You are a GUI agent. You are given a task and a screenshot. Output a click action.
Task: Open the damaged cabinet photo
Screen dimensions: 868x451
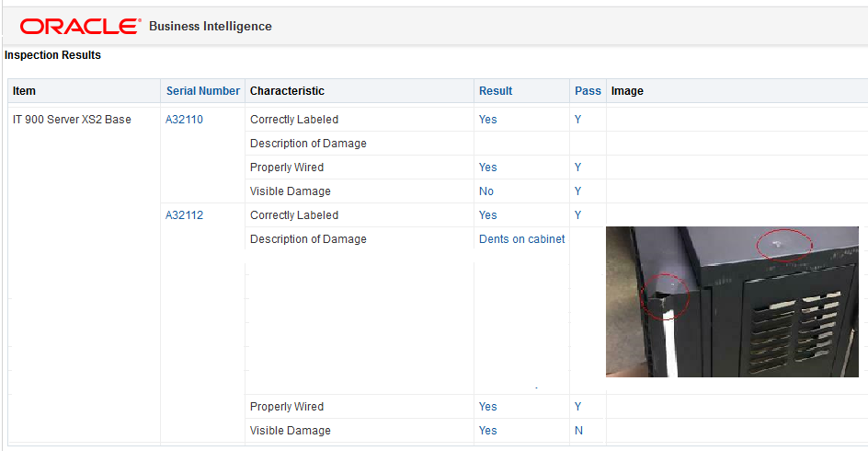click(732, 302)
